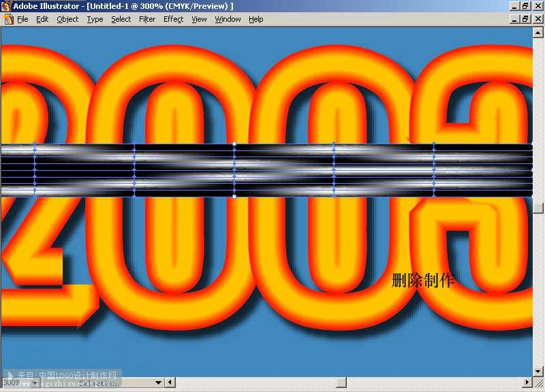Open the Filter menu

147,19
